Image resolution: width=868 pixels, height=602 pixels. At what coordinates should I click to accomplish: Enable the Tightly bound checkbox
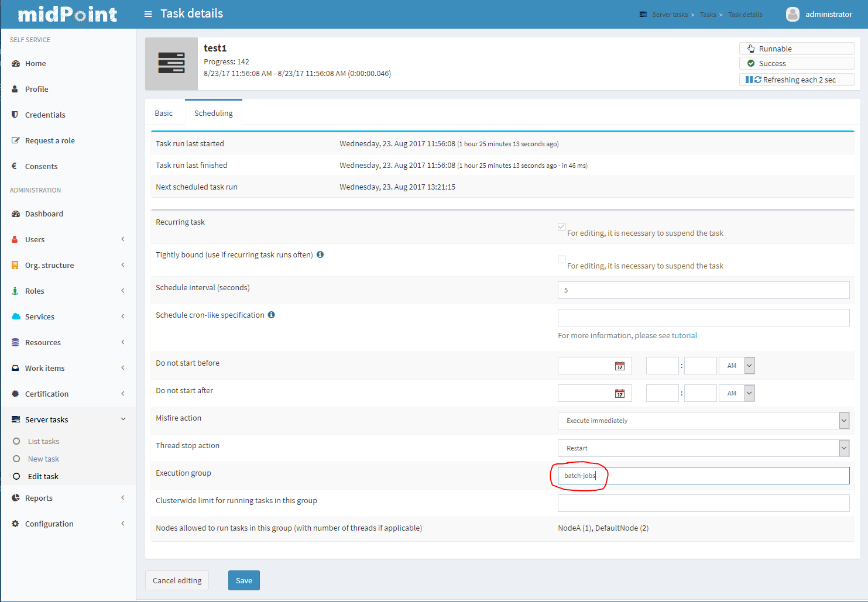click(561, 259)
